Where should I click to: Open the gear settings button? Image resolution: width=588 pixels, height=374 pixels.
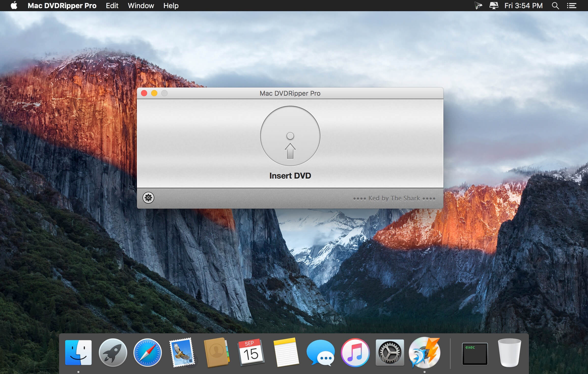[x=148, y=198]
